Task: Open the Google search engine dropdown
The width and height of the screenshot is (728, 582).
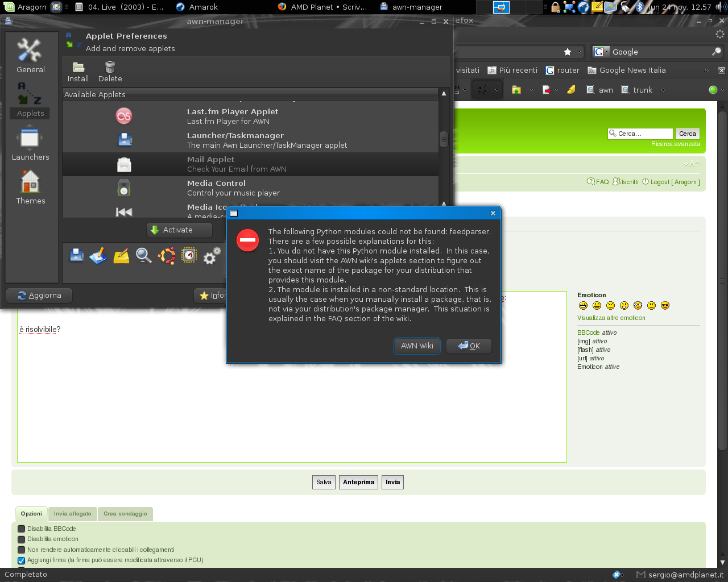Action: [x=601, y=52]
